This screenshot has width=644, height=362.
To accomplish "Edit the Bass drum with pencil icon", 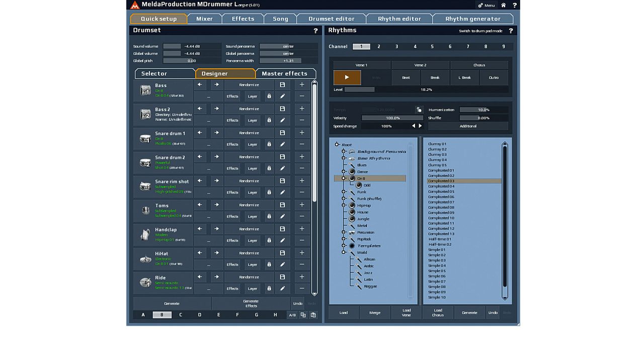I will [x=282, y=96].
